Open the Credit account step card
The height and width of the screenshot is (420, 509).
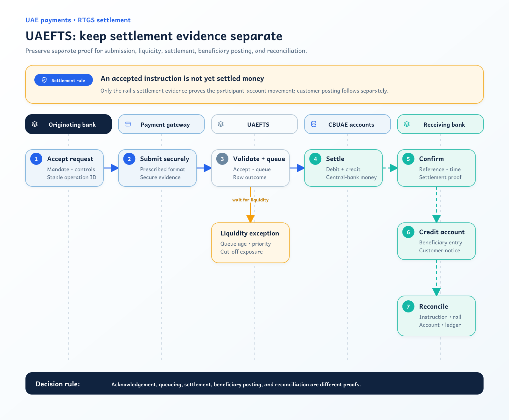(x=436, y=241)
